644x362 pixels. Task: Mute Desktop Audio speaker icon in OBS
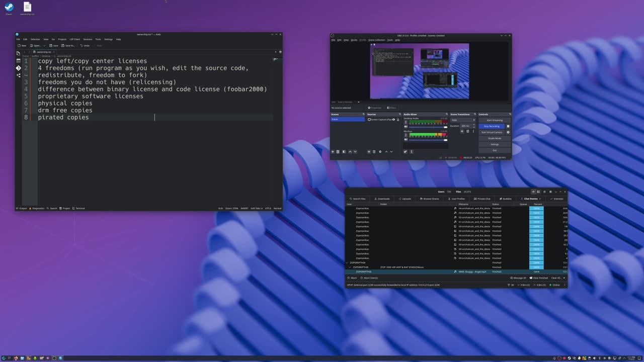point(406,126)
